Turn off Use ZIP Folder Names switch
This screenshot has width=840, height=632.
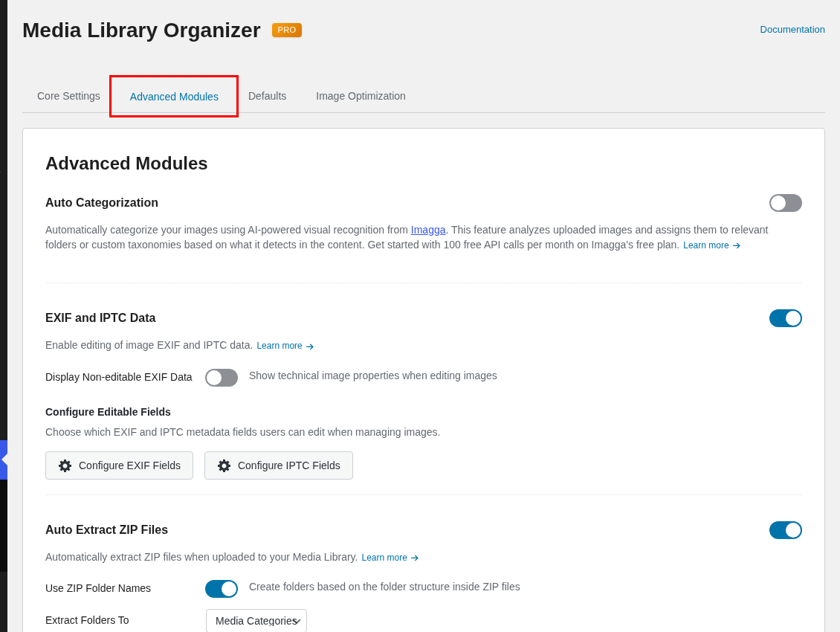coord(222,589)
